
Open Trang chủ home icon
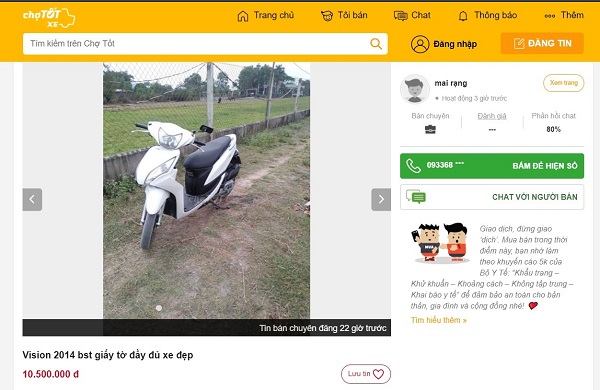tap(243, 16)
